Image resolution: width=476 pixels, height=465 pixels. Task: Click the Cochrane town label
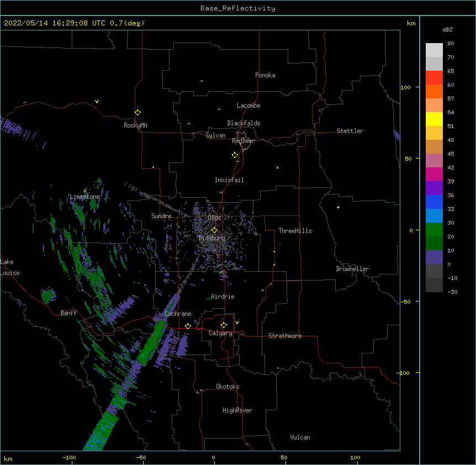pos(178,314)
